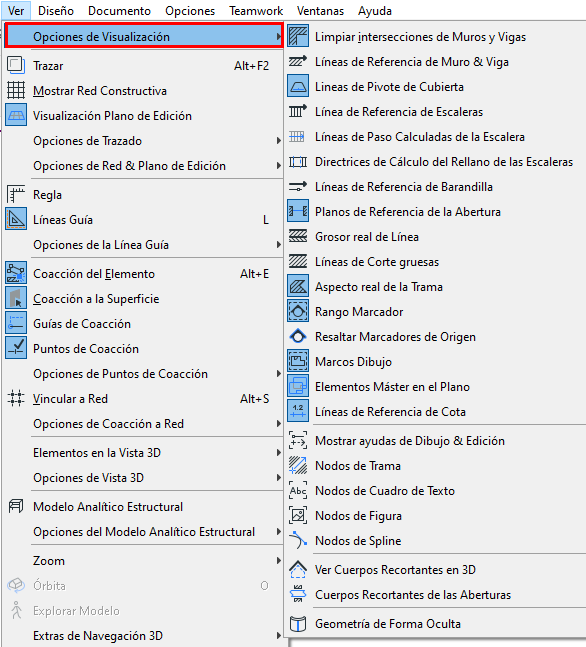This screenshot has height=647, width=586.
Task: Toggle Elementos Máster en el Plano
Action: (x=435, y=387)
